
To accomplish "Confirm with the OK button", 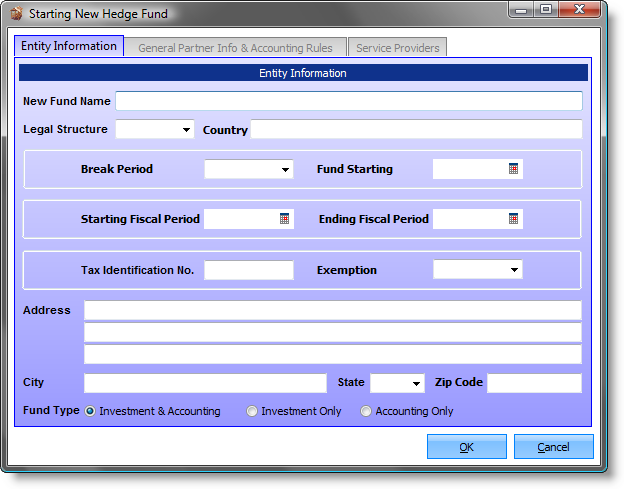I will point(467,446).
